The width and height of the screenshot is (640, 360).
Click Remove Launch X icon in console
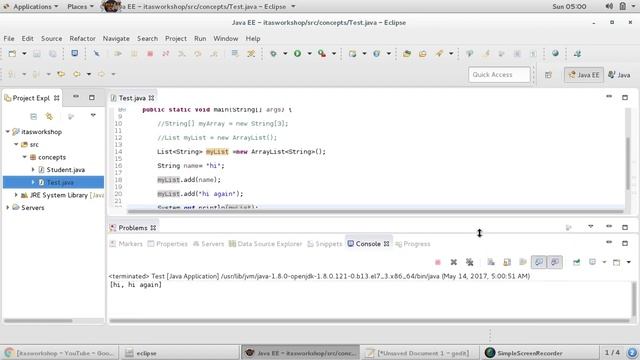click(x=453, y=262)
